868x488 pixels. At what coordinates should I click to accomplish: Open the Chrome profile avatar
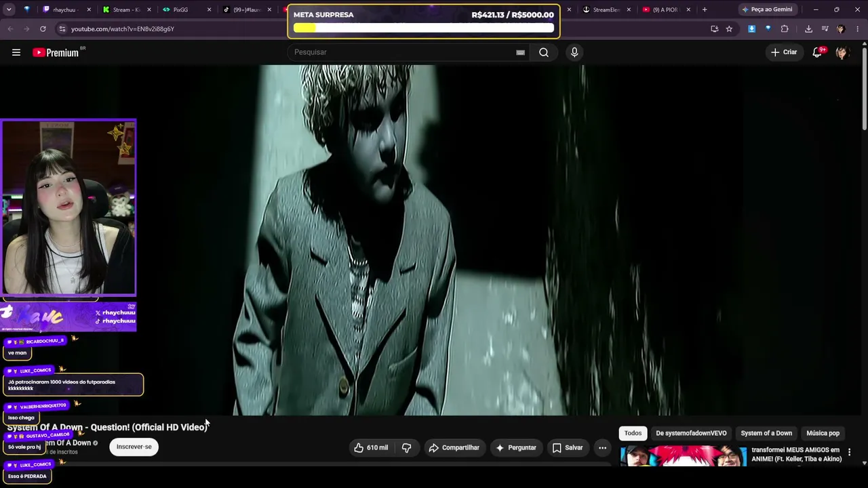841,28
